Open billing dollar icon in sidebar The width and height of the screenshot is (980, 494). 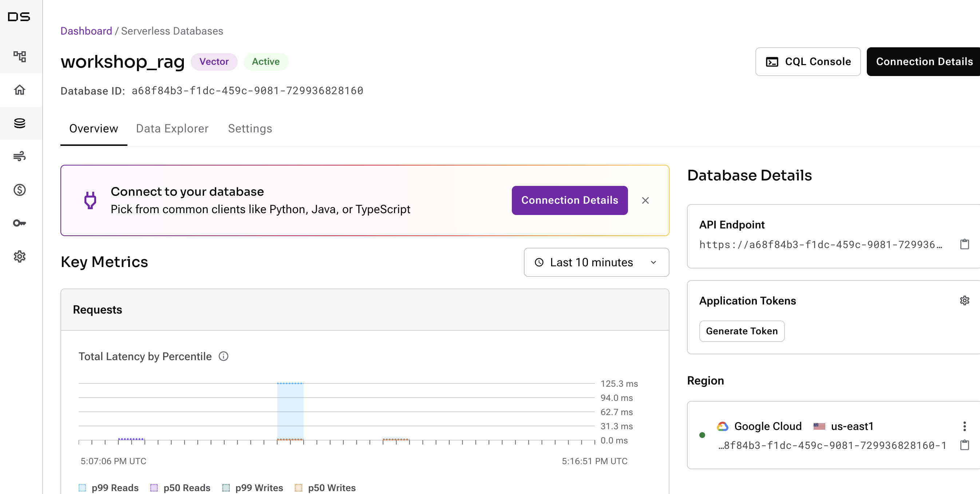point(20,190)
